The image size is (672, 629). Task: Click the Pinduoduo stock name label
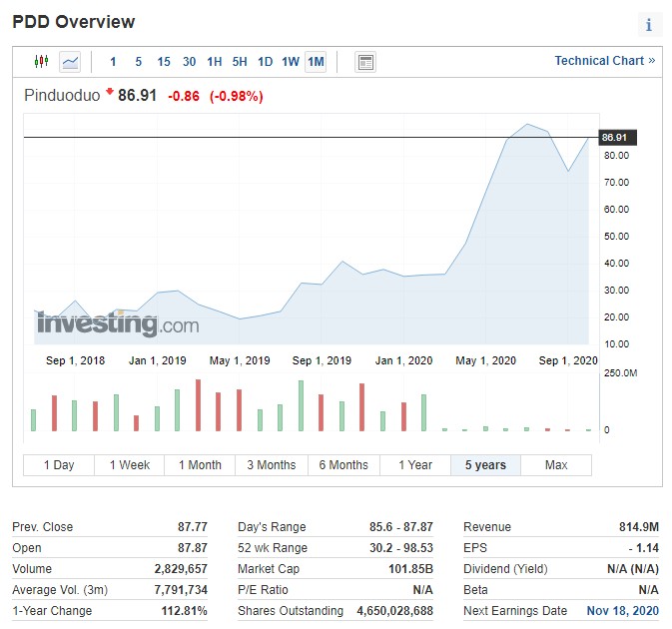click(62, 95)
